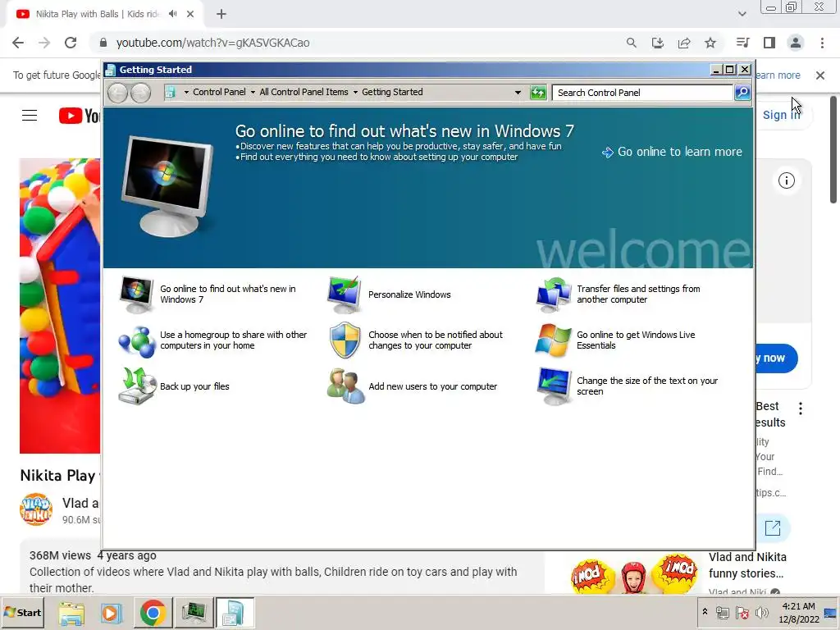The height and width of the screenshot is (630, 840).
Task: Click the shield icon for notification settings
Action: [345, 340]
